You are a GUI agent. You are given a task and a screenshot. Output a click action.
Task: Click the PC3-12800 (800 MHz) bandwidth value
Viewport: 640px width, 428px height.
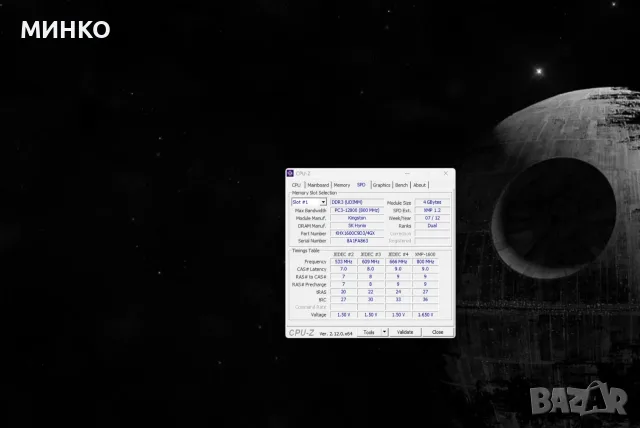[x=357, y=210]
